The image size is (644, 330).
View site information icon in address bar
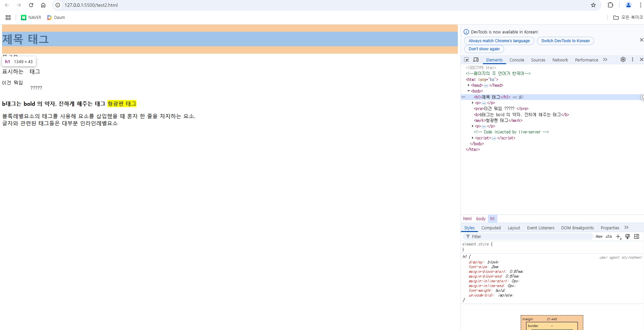pyautogui.click(x=58, y=5)
